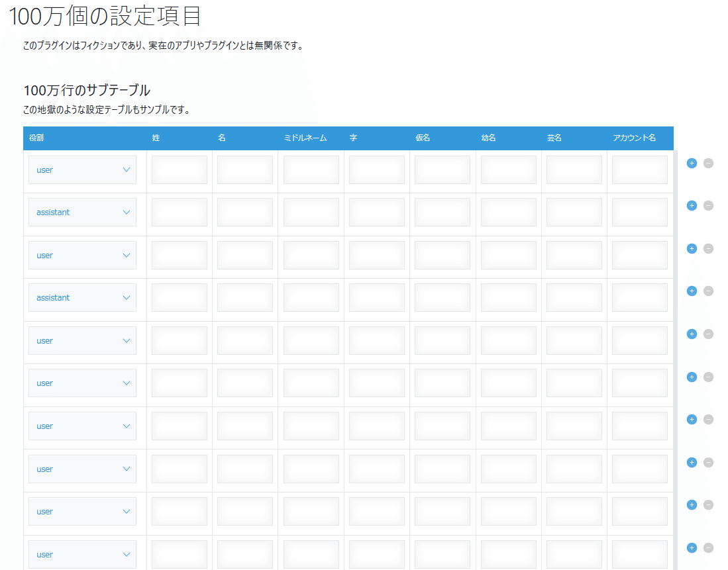The width and height of the screenshot is (728, 570).
Task: Open the user dropdown in the sixth row
Action: [82, 383]
